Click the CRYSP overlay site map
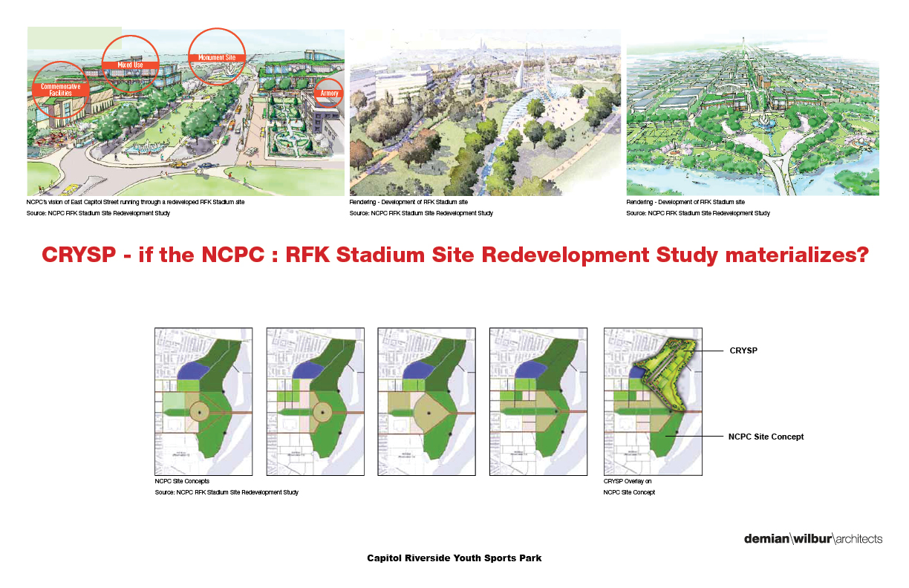909x588 pixels. [653, 402]
